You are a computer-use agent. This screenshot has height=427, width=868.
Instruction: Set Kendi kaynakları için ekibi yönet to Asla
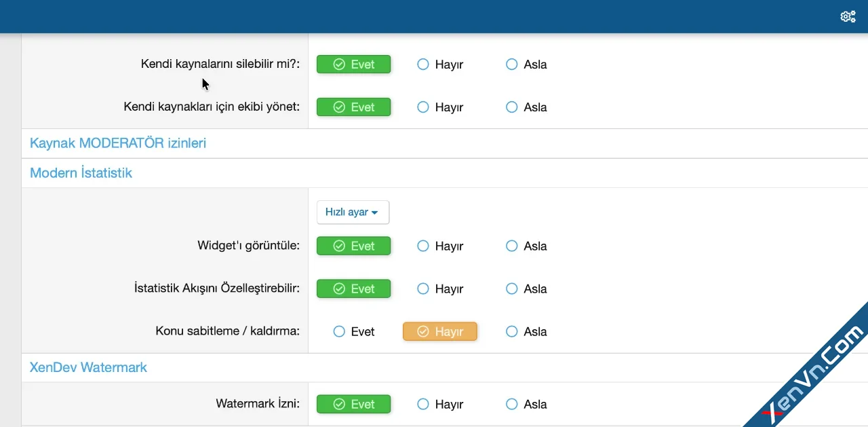pyautogui.click(x=512, y=107)
